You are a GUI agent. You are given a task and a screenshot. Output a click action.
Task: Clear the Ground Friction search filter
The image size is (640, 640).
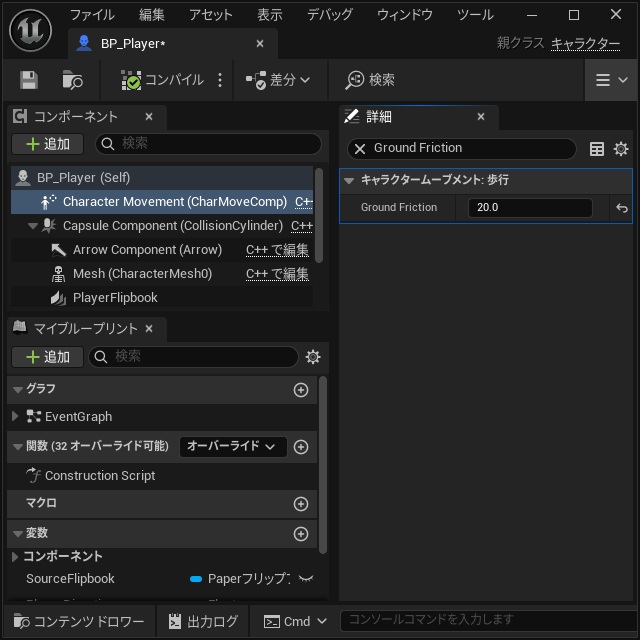[x=360, y=149]
